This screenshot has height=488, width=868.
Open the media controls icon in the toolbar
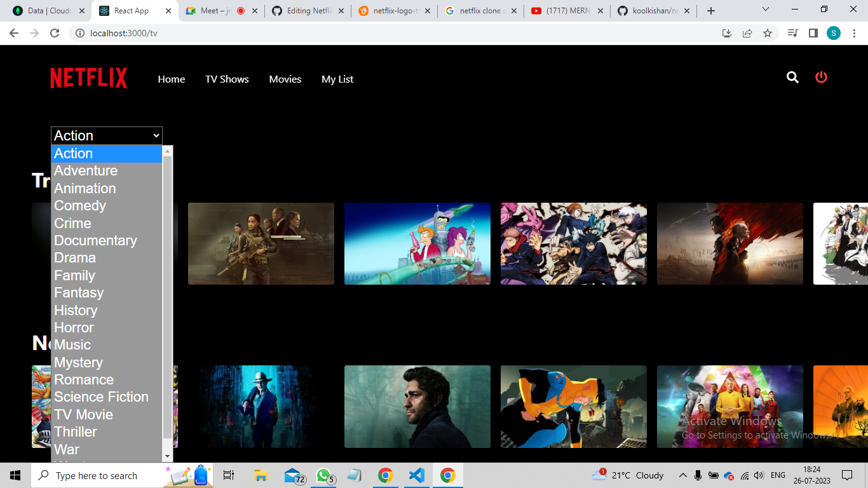click(x=792, y=32)
